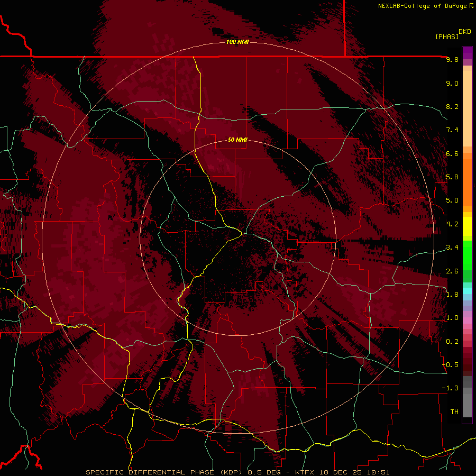Click the 'KTFX' station ID in caption

(305, 472)
